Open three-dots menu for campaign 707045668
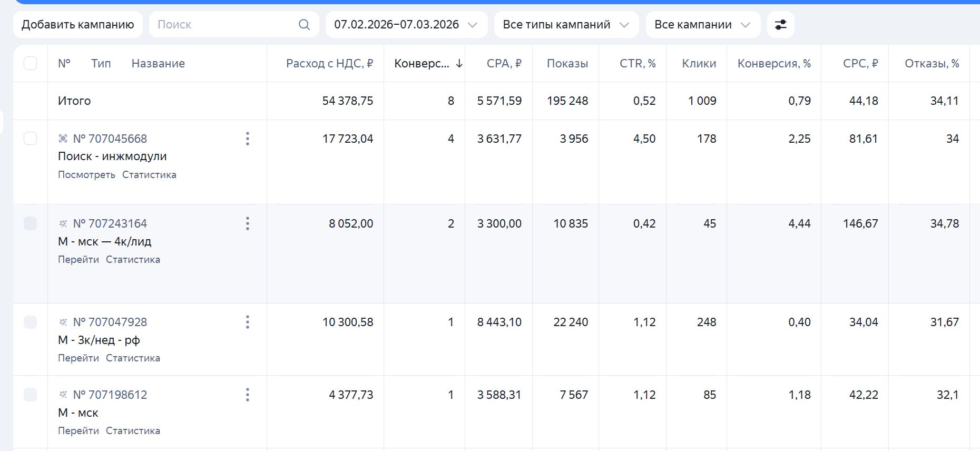This screenshot has width=980, height=451. tap(247, 139)
